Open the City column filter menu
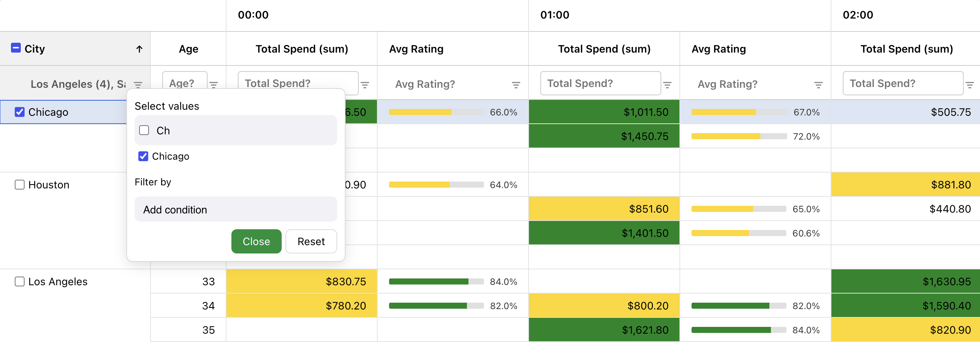The height and width of the screenshot is (342, 980). (138, 84)
